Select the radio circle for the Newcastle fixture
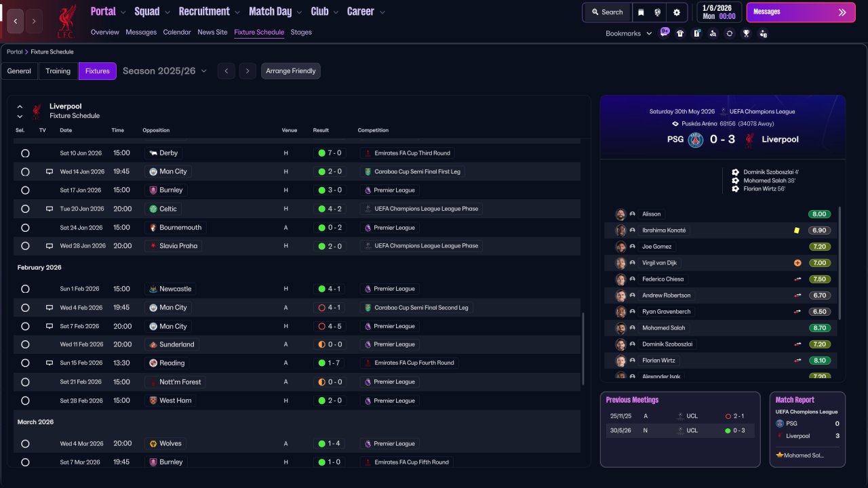This screenshot has height=488, width=868. [x=25, y=289]
